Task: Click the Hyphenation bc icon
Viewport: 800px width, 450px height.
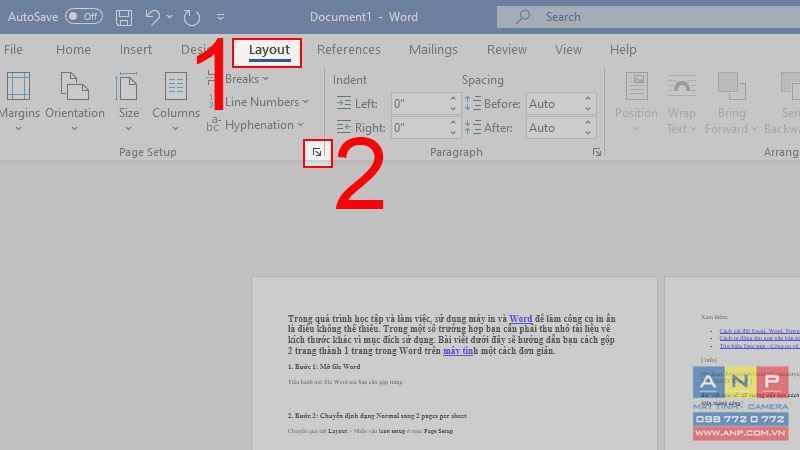Action: [x=213, y=125]
